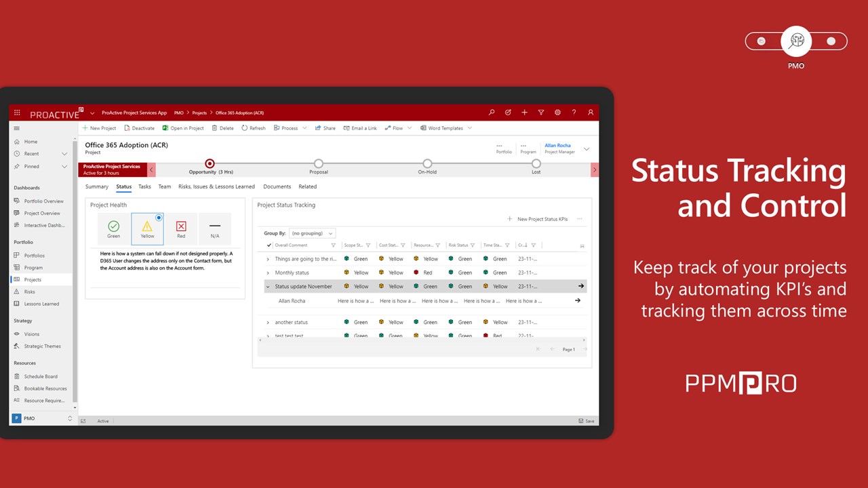
Task: Open the Group By no grouping dropdown
Action: click(x=312, y=233)
